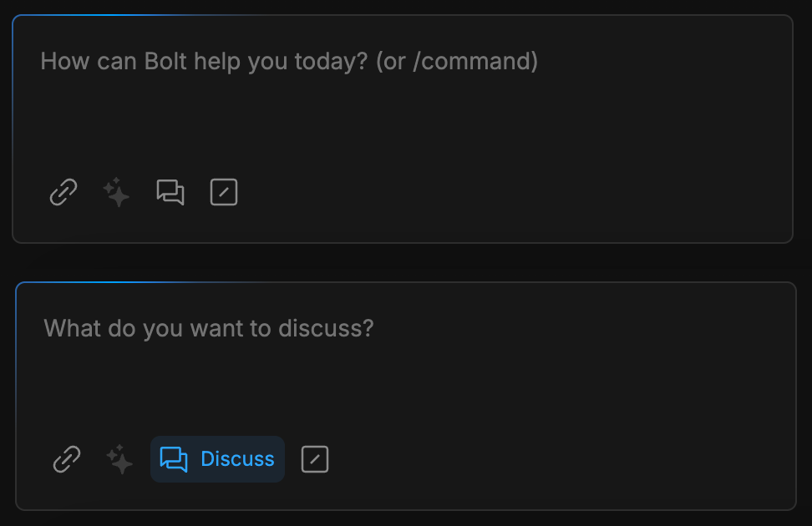
Task: Click the "(or /command)" placeholder text
Action: [457, 62]
